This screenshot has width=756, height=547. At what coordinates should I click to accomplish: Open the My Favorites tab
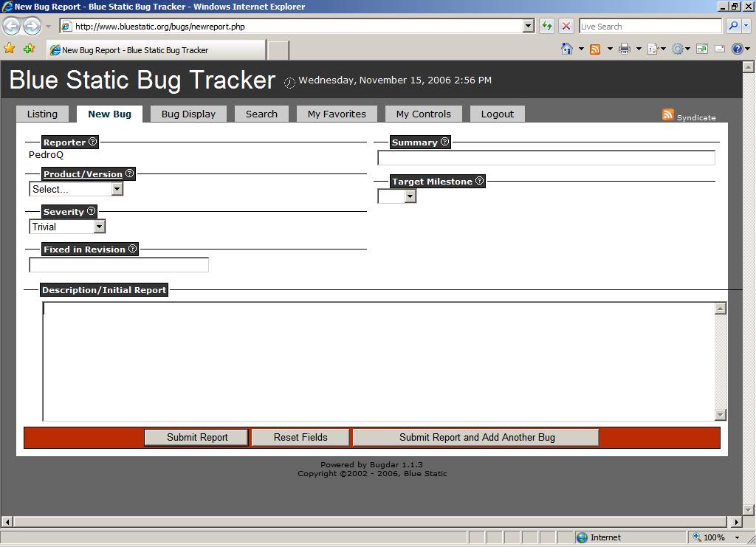tap(337, 114)
